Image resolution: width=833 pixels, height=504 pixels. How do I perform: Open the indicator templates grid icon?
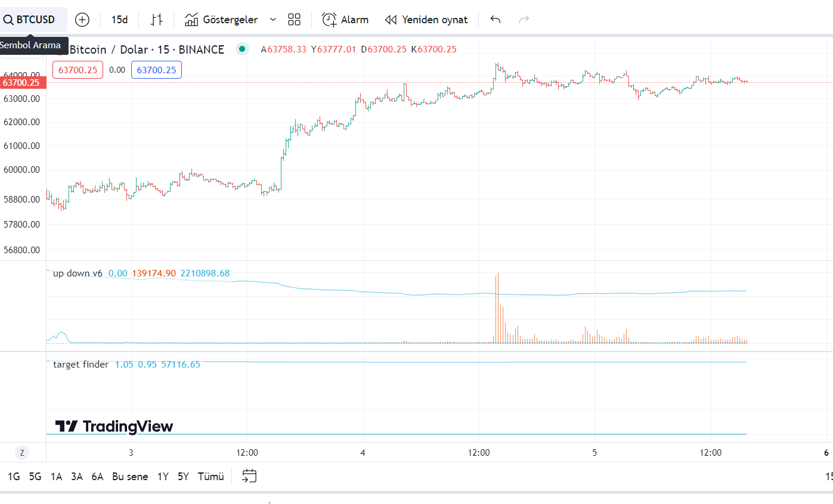click(x=294, y=20)
